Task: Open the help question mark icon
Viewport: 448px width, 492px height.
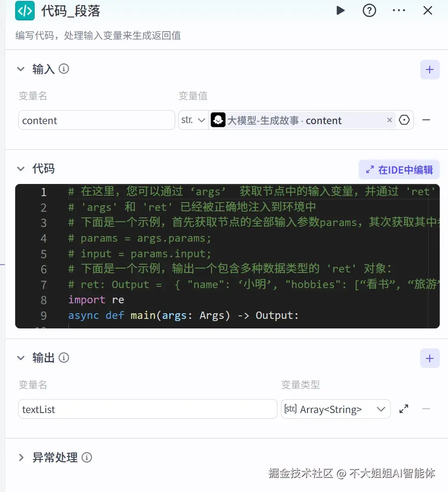Action: (369, 10)
